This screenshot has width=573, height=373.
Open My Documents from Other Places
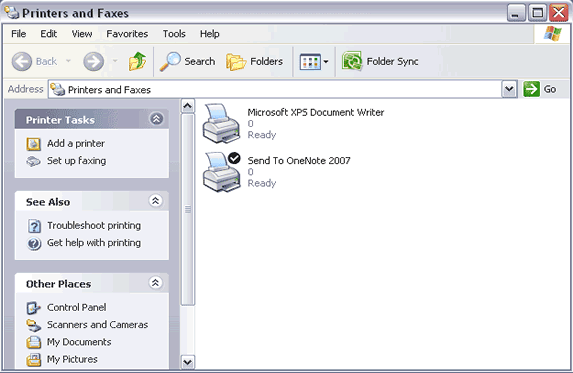point(79,342)
